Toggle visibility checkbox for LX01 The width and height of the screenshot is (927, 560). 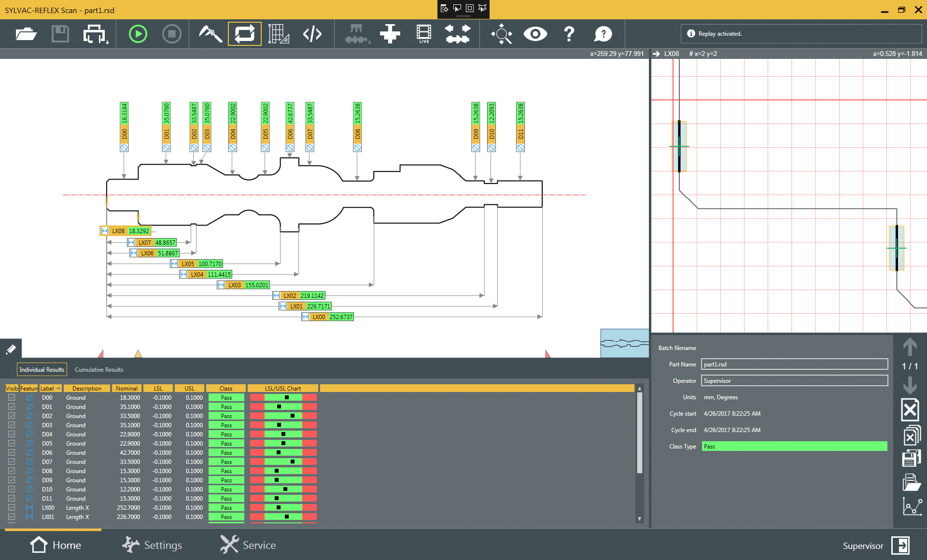click(12, 517)
